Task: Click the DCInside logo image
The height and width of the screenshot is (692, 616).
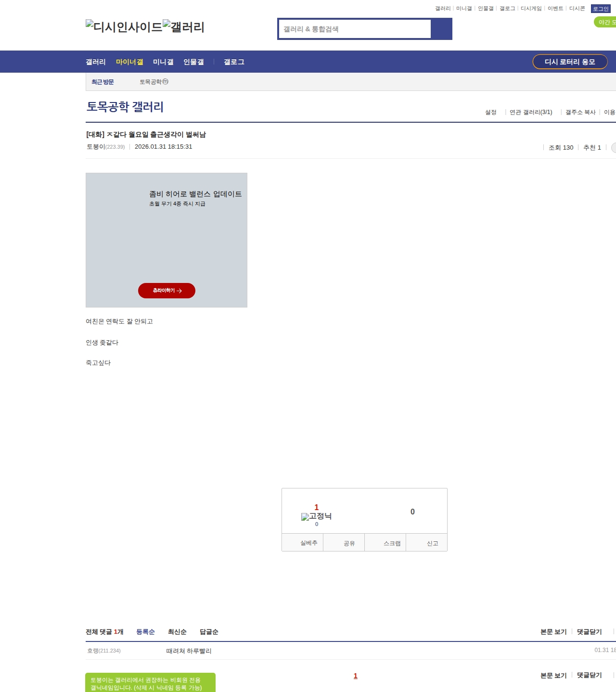Action: point(124,26)
